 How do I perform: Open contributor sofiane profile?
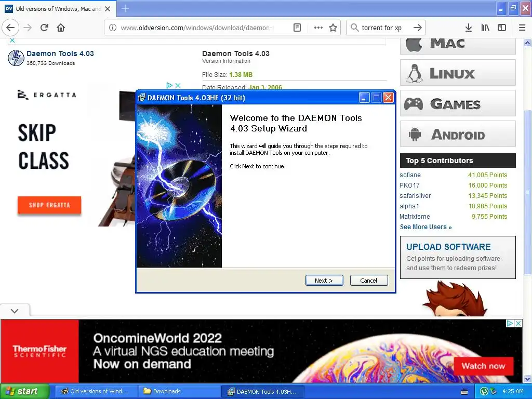[410, 175]
